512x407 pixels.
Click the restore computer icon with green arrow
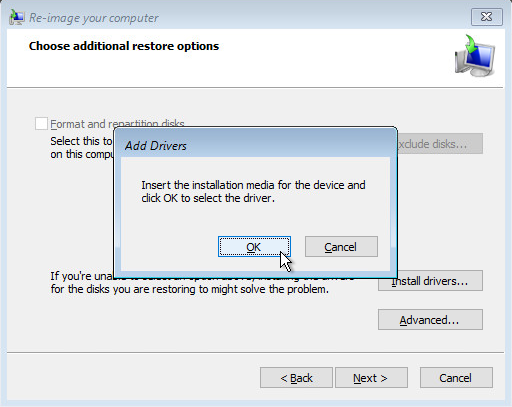[475, 55]
